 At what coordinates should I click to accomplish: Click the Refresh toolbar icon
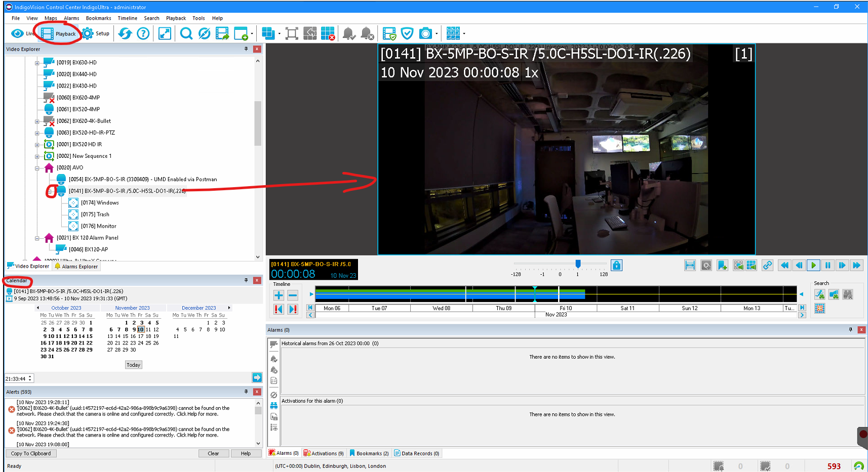[125, 33]
